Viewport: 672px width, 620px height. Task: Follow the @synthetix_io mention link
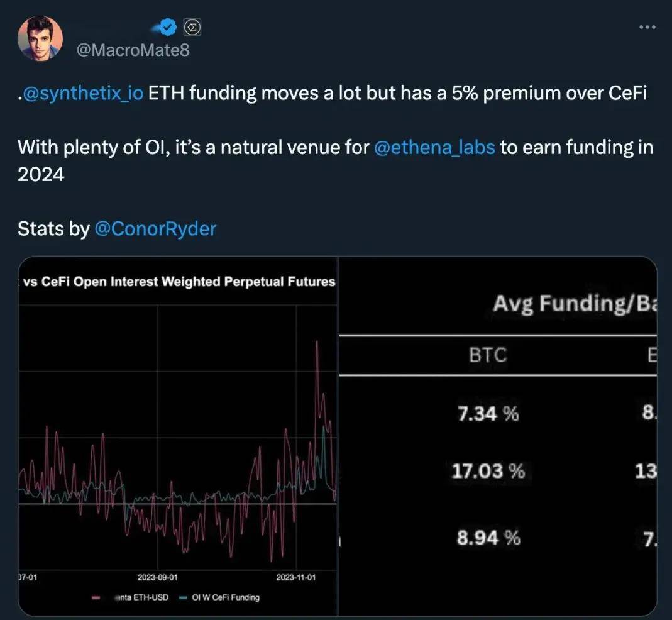tap(83, 93)
